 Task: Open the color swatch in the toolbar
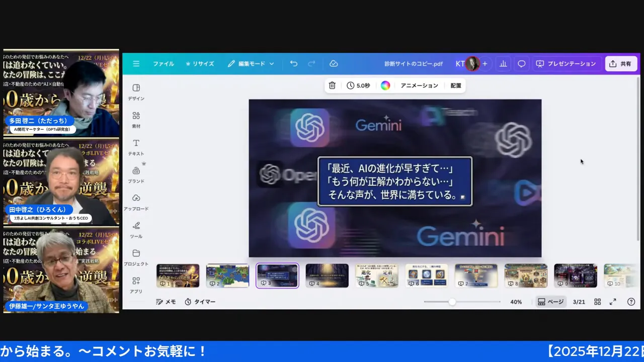coord(385,85)
